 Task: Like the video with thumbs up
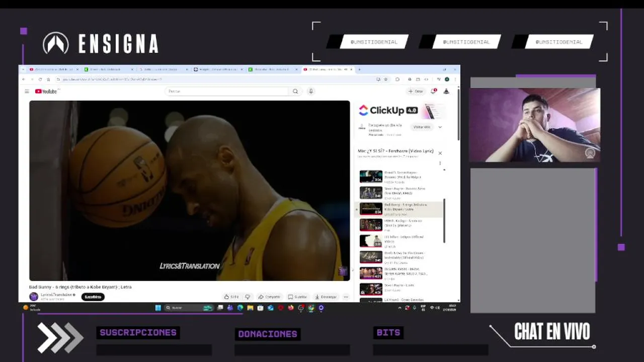click(231, 297)
